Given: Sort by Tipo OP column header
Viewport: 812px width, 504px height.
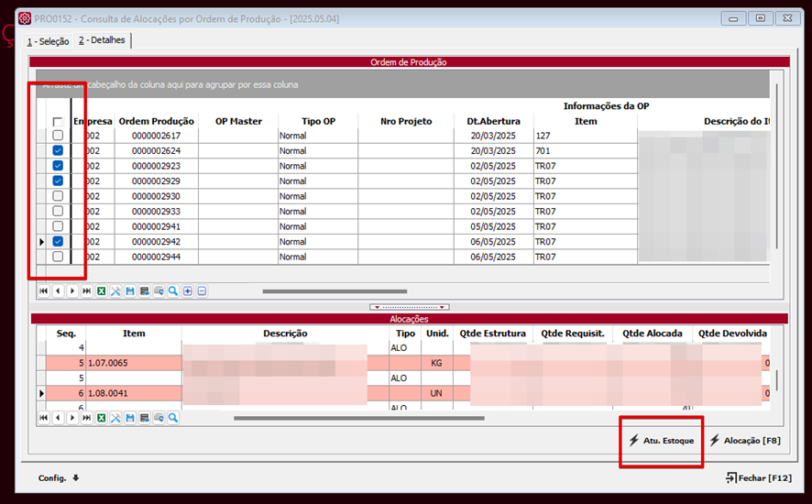Looking at the screenshot, I should coord(319,121).
